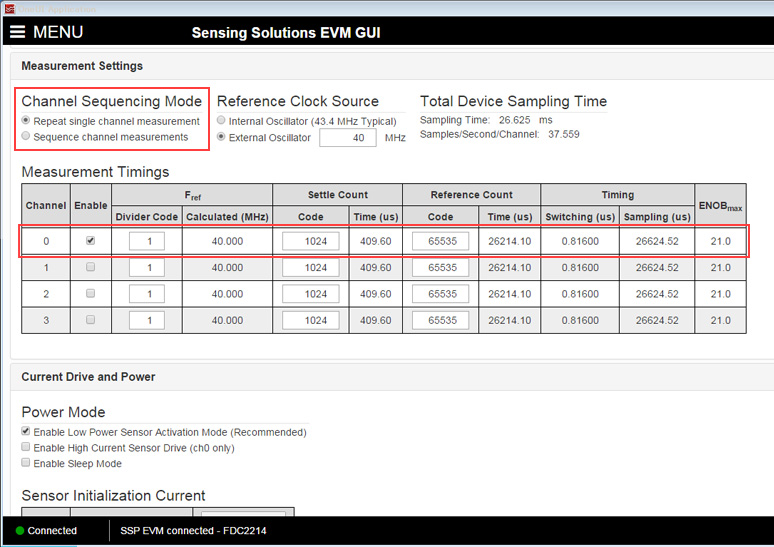
Task: Select Repeat single channel measurement
Action: point(26,121)
